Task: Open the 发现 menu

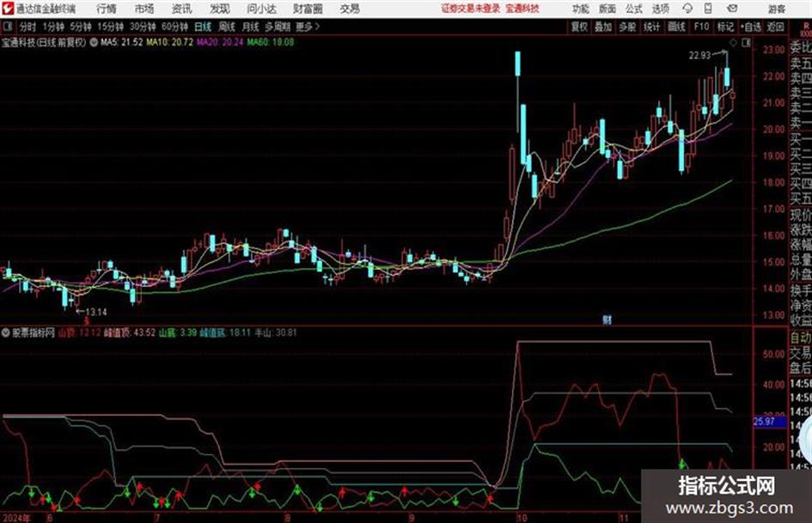Action: 220,9
